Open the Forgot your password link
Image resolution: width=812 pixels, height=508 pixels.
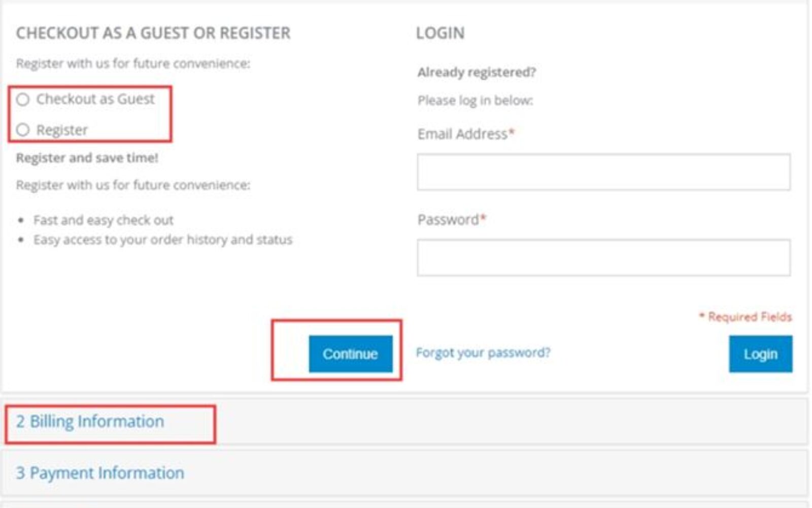pyautogui.click(x=483, y=353)
